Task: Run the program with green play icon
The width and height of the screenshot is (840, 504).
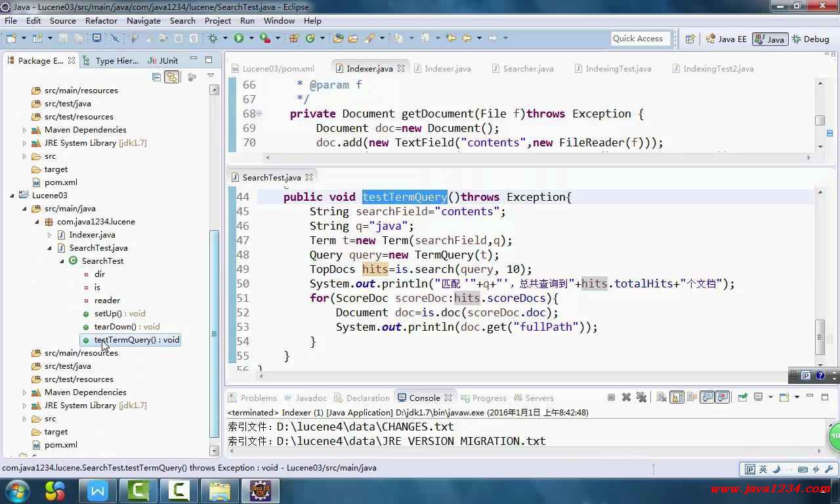Action: (x=239, y=38)
